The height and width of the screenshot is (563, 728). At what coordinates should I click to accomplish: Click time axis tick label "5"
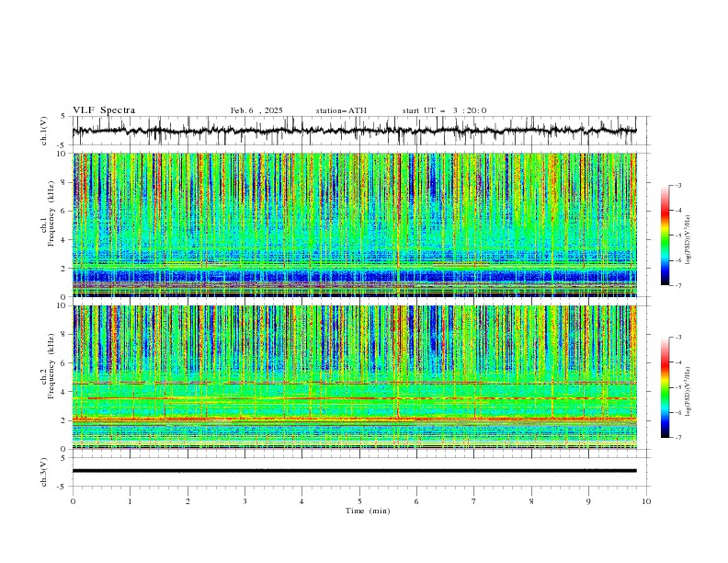point(359,501)
